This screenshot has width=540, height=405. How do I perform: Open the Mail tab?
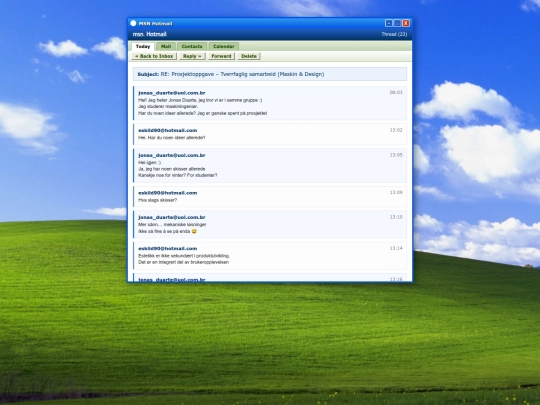(166, 46)
